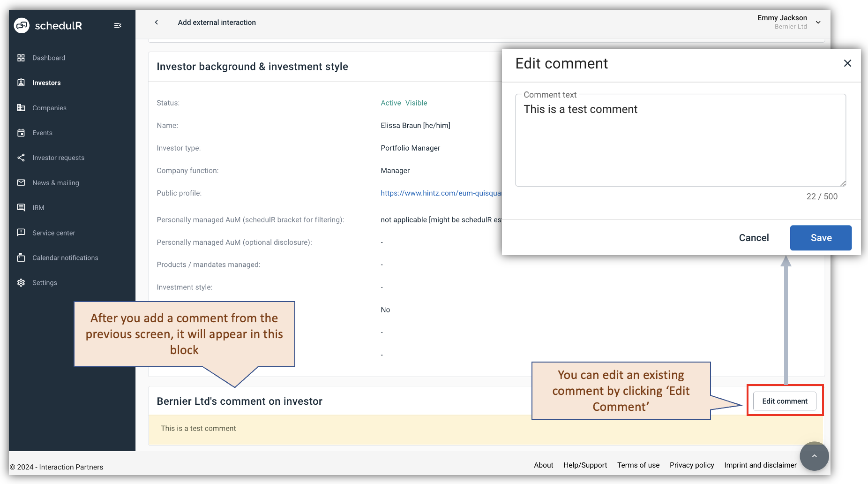This screenshot has width=868, height=484.
Task: Open Investors via its sidebar icon
Action: coord(21,83)
